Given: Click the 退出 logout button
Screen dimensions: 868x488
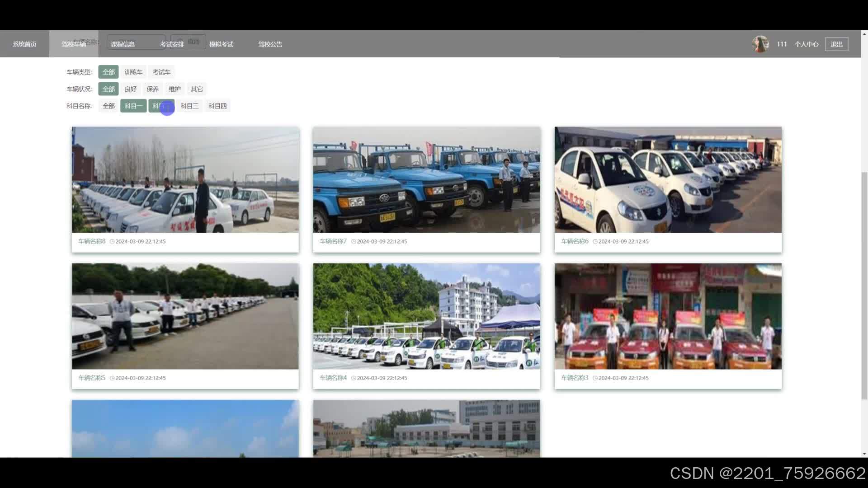Looking at the screenshot, I should pos(836,44).
